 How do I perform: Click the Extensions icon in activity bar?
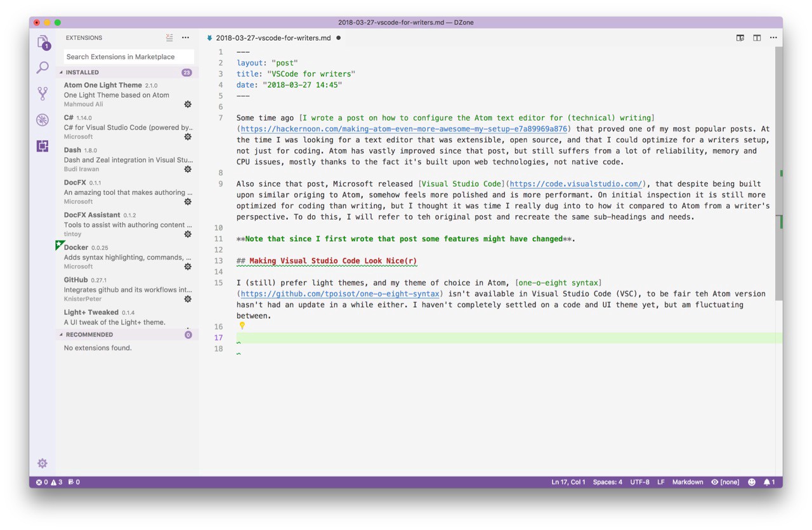coord(43,146)
